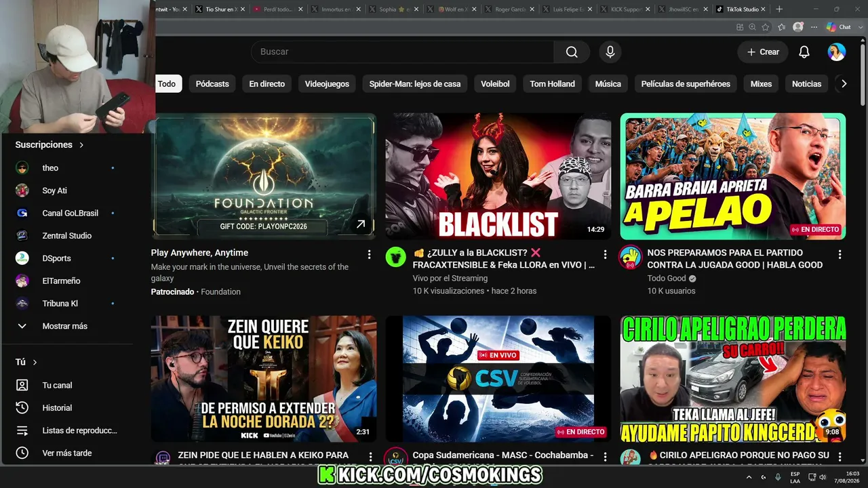The image size is (868, 488).
Task: Show hidden system tray icons
Action: [x=749, y=477]
